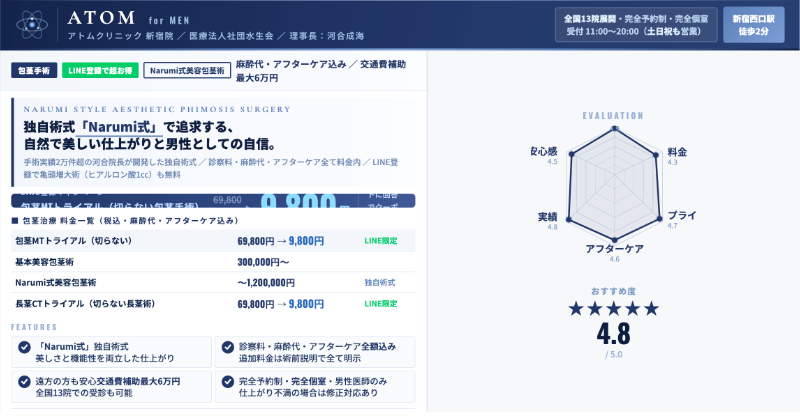The image size is (800, 418).
Task: Click the LINE限定 label on 長茎CTトライアル row
Action: point(381,303)
